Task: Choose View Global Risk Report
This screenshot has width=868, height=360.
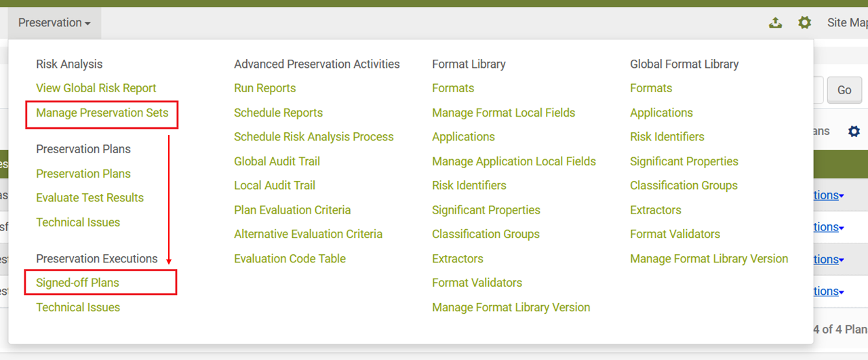Action: pos(96,88)
